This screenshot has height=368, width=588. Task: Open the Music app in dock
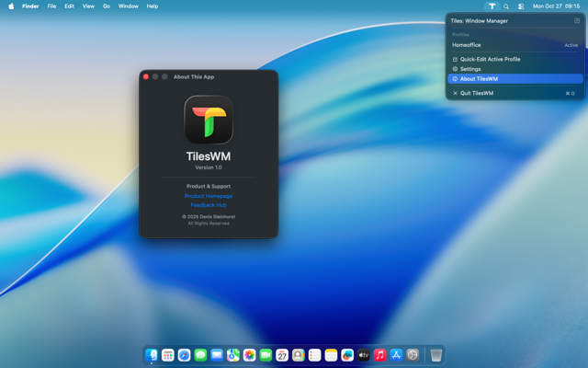[x=380, y=355]
